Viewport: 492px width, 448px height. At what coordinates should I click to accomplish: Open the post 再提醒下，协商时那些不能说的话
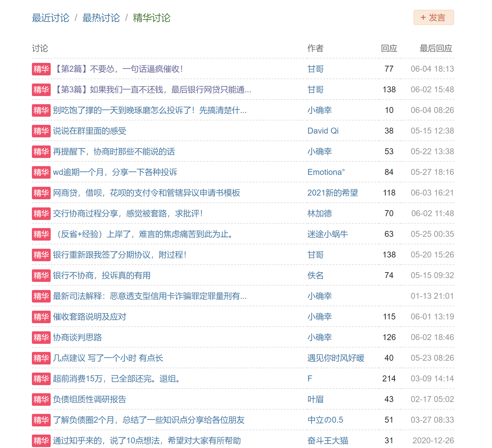pyautogui.click(x=114, y=151)
